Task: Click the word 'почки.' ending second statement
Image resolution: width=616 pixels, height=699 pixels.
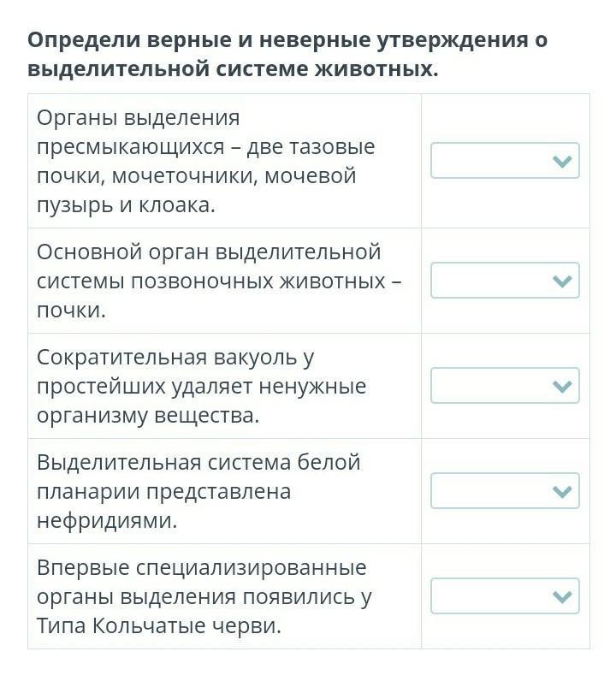Action: [72, 311]
